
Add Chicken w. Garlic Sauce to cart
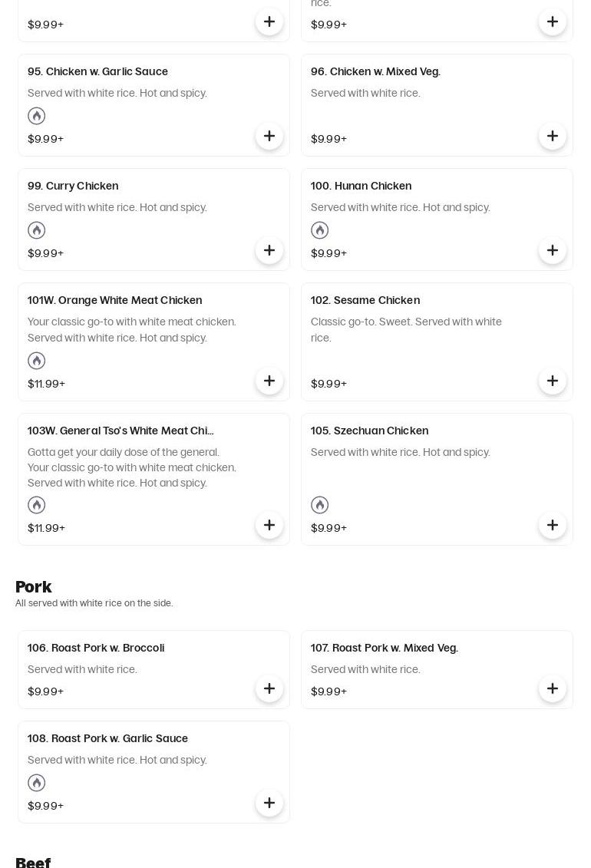click(x=269, y=137)
